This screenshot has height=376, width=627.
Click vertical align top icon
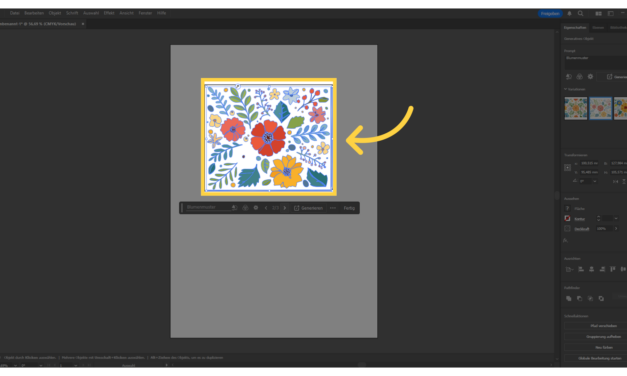coord(613,270)
